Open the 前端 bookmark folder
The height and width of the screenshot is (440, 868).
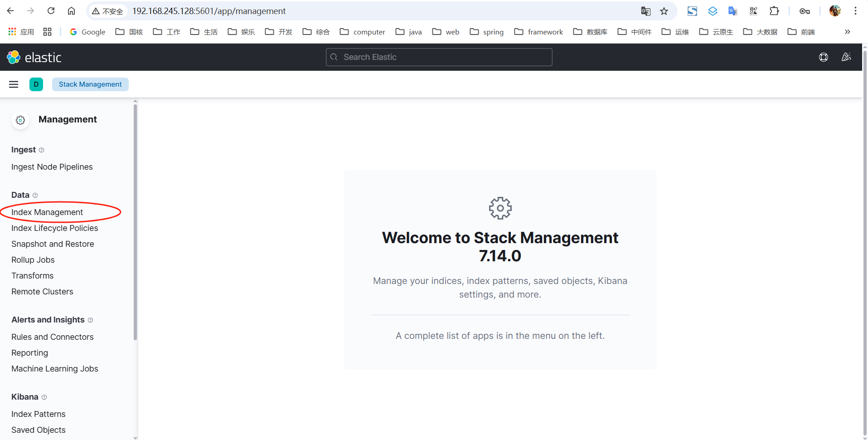(x=801, y=32)
